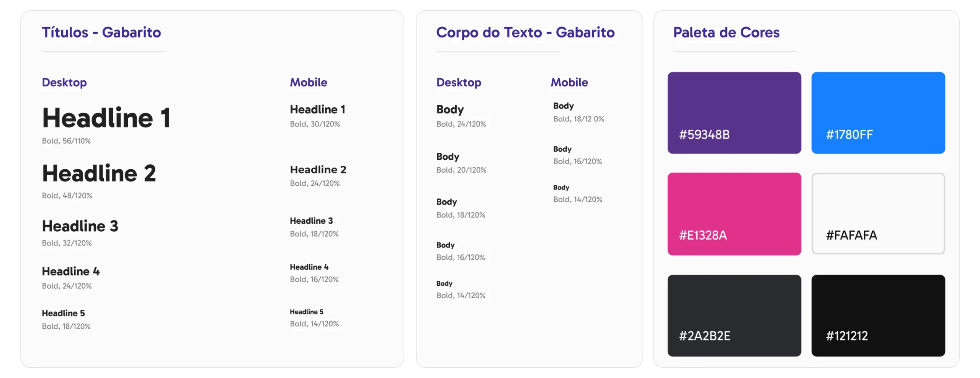
Task: Click the mobile Body Bold, 18/12 0% label
Action: tap(578, 119)
